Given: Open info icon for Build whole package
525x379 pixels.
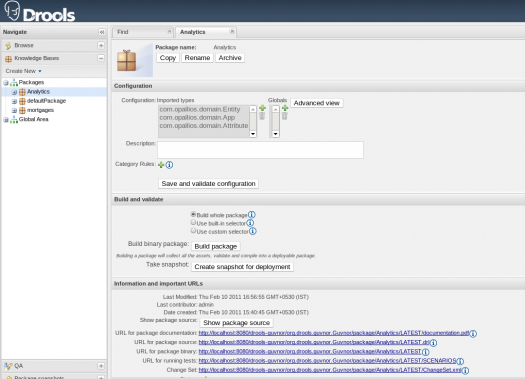Looking at the screenshot, I should 251,215.
